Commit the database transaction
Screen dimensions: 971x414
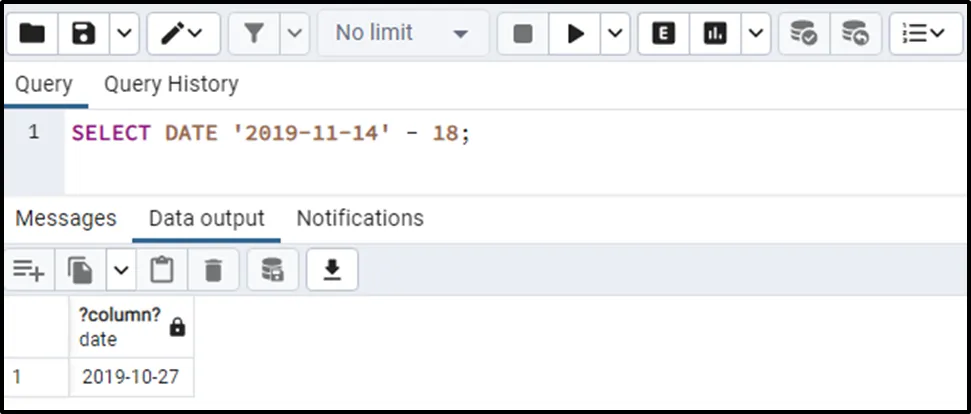click(x=803, y=34)
